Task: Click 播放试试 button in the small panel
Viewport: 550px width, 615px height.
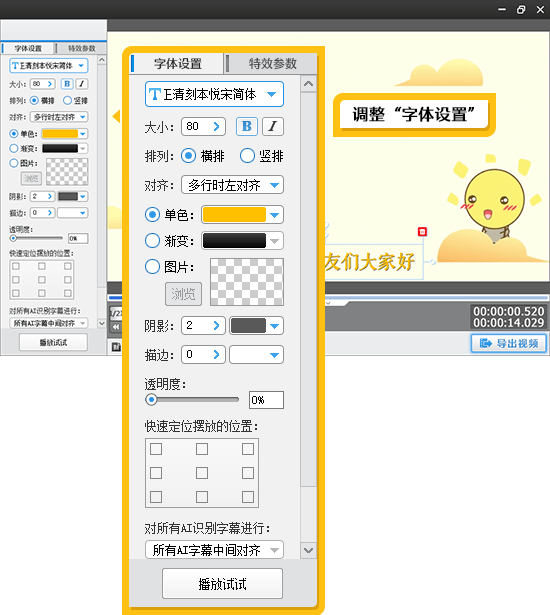Action: pos(53,342)
